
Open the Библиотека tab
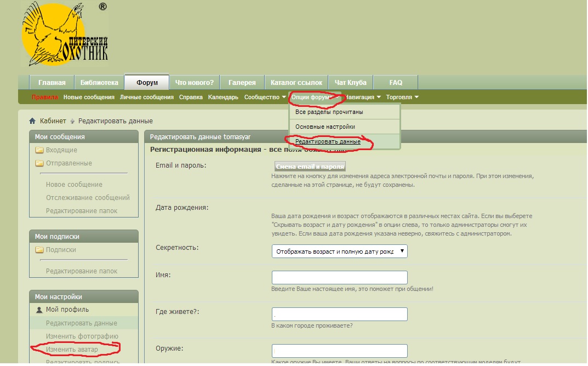99,83
